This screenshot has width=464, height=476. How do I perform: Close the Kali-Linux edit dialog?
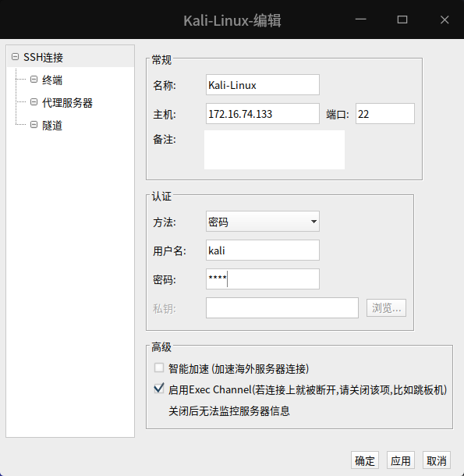pyautogui.click(x=445, y=20)
